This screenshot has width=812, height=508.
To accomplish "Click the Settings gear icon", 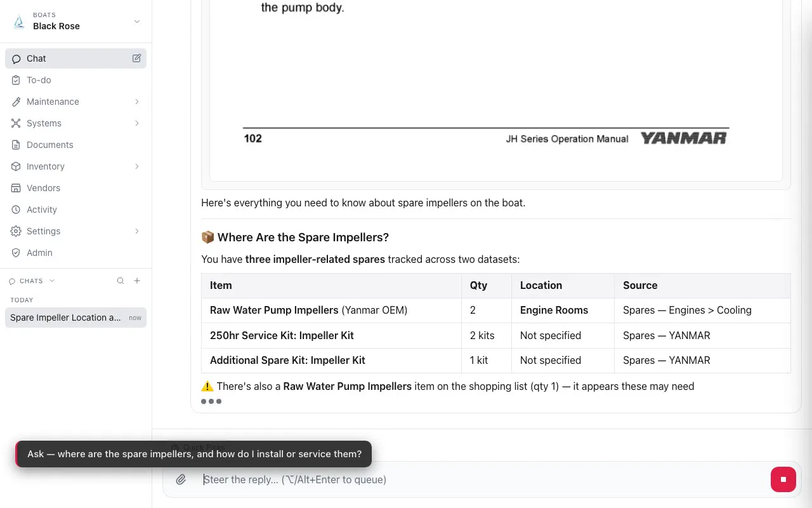I will point(16,231).
